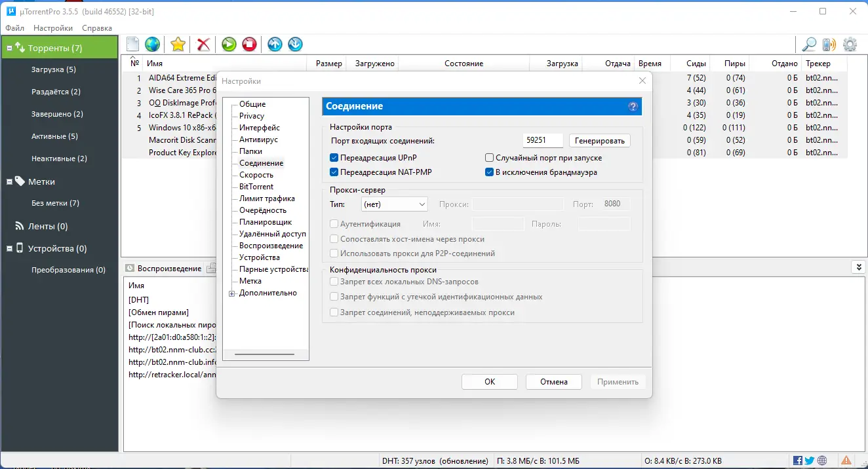Select Скорость in settings tree

pos(256,175)
